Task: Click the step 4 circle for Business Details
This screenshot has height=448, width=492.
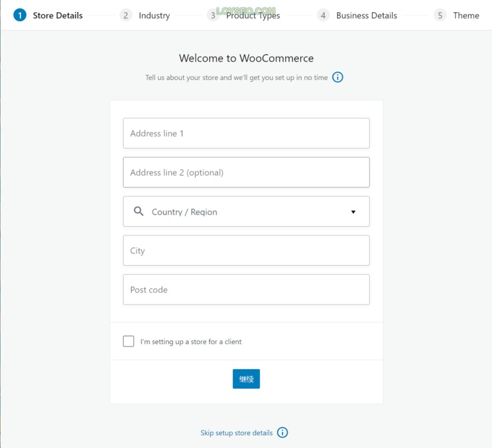Action: (323, 15)
